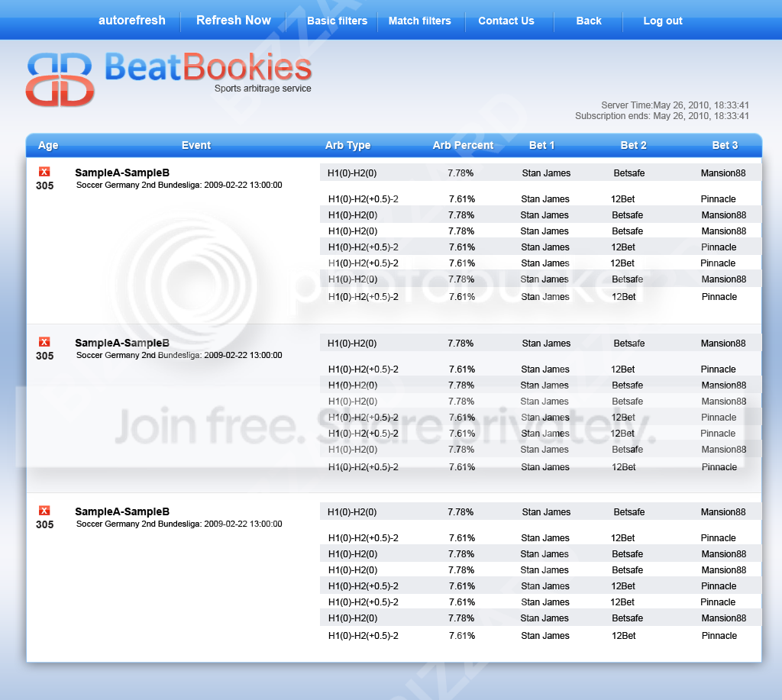Go to the Contact Us page
Screen dimensions: 782x700
(x=506, y=21)
